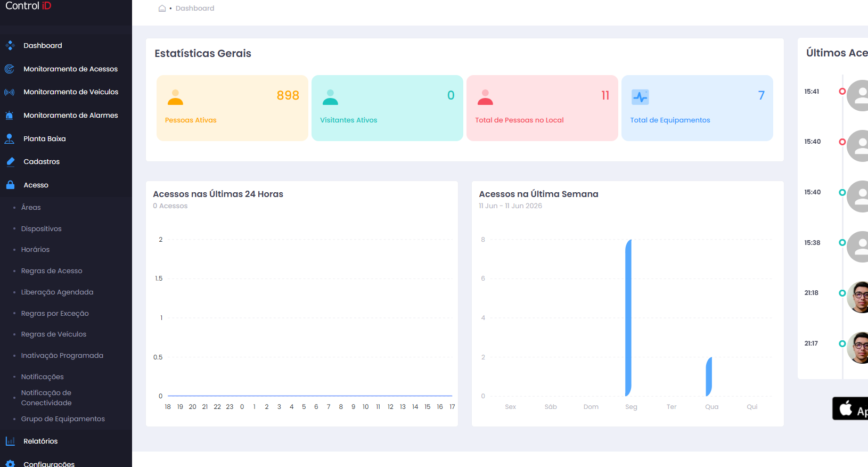Click the Acessos na Última Semana title

tap(538, 194)
